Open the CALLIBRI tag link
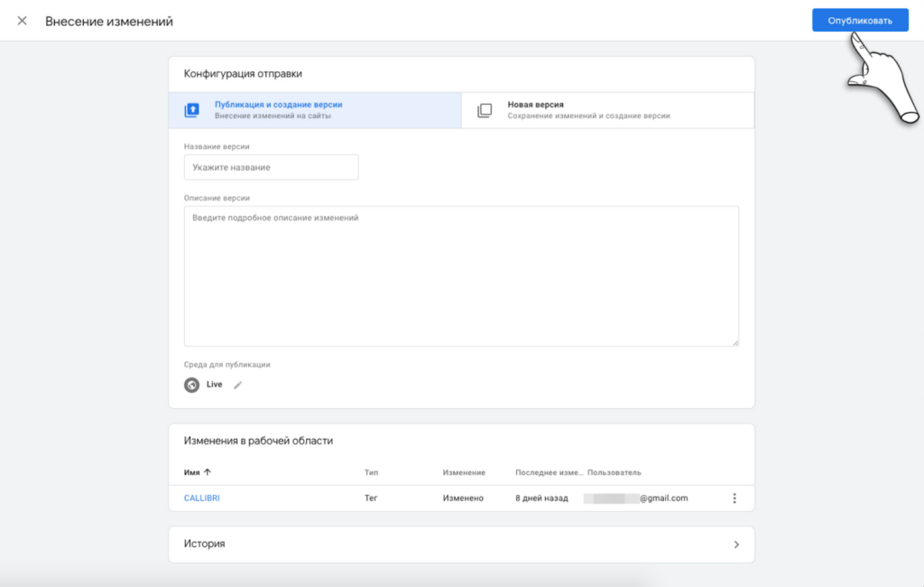Screen dimensions: 924x587 pos(201,498)
